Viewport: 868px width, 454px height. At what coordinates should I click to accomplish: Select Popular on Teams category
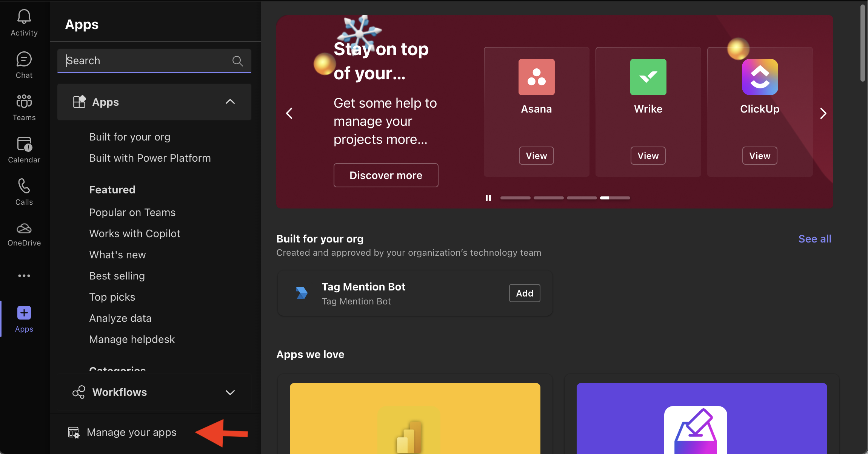click(x=132, y=212)
